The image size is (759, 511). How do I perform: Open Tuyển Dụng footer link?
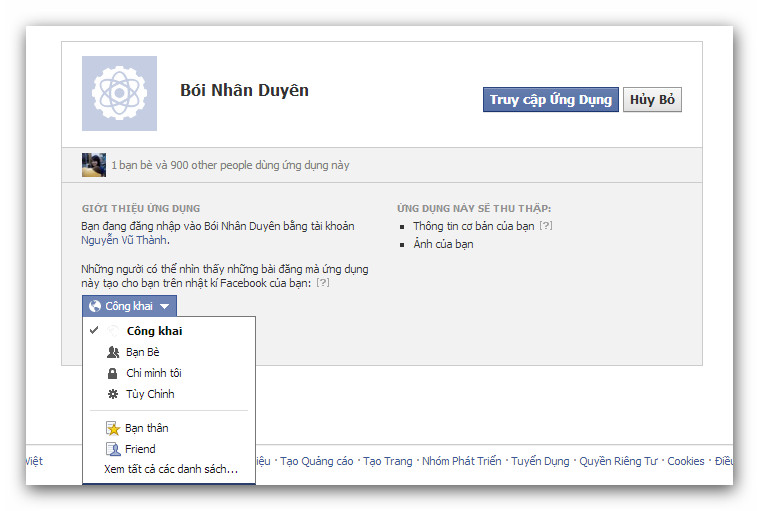click(x=540, y=461)
